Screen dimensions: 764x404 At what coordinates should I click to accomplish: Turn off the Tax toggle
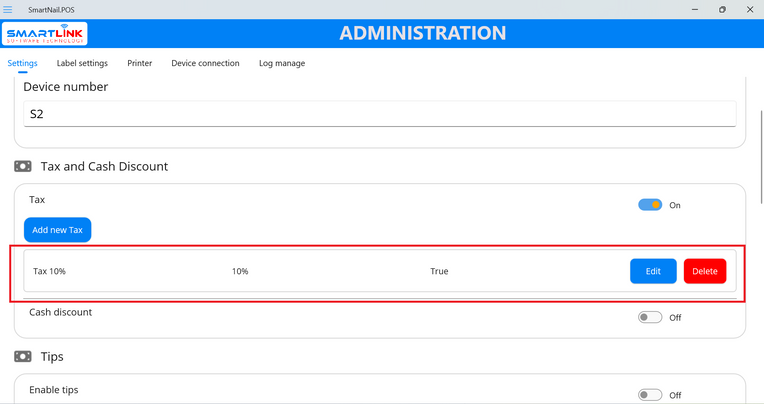point(650,205)
